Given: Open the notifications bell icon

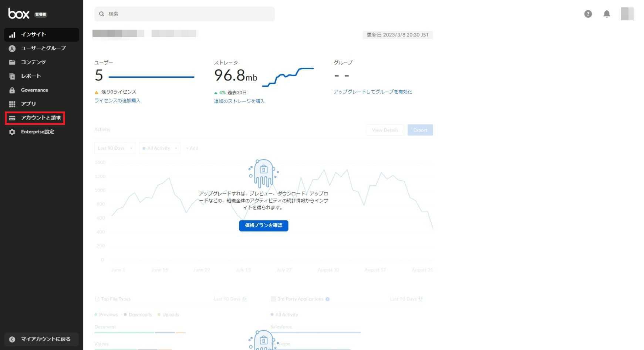Looking at the screenshot, I should click(x=607, y=14).
